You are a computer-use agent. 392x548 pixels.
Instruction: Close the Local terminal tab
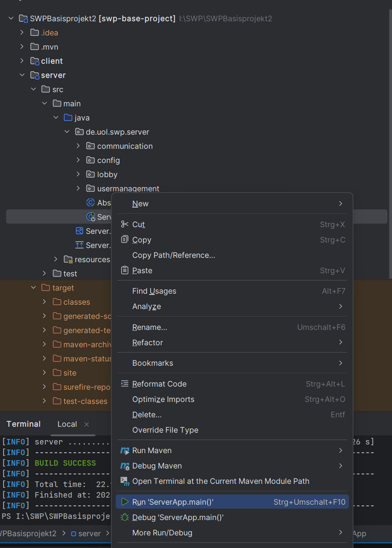tap(87, 424)
